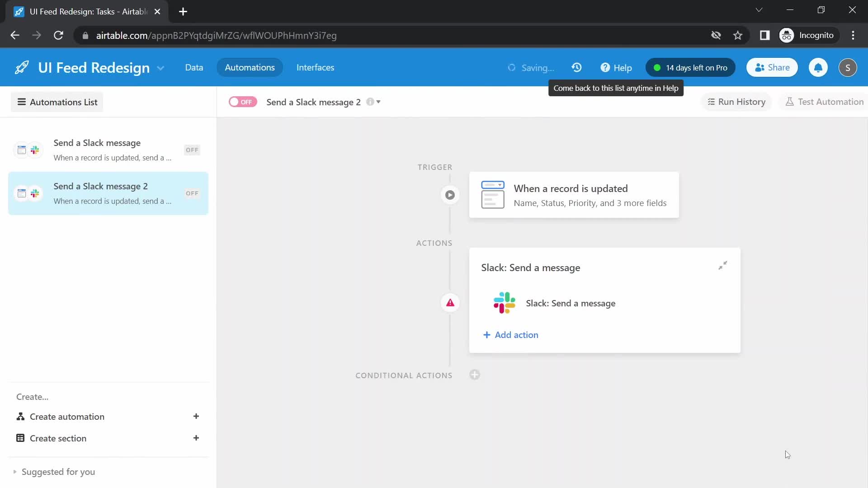The image size is (868, 488).
Task: Close the Airtable browser tab
Action: point(157,12)
